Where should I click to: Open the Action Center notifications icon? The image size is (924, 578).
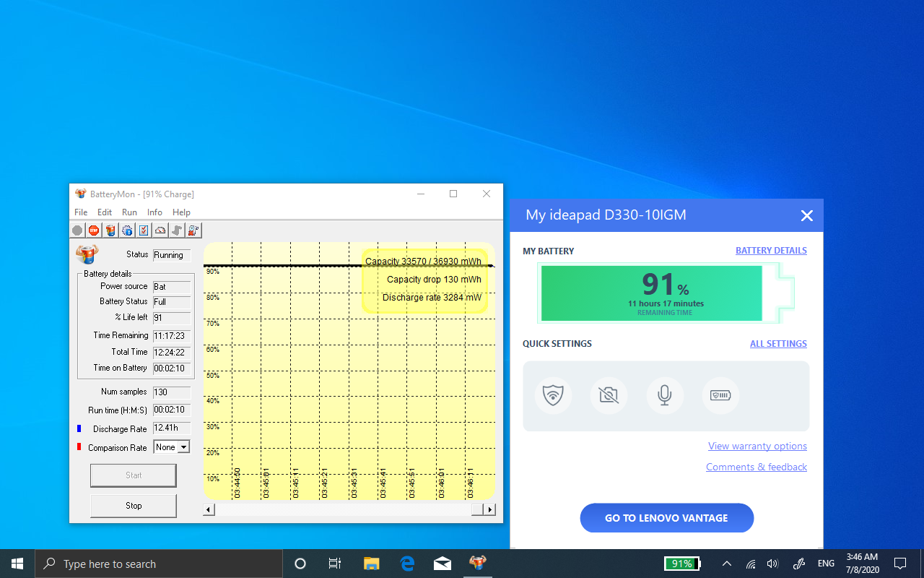tap(900, 564)
